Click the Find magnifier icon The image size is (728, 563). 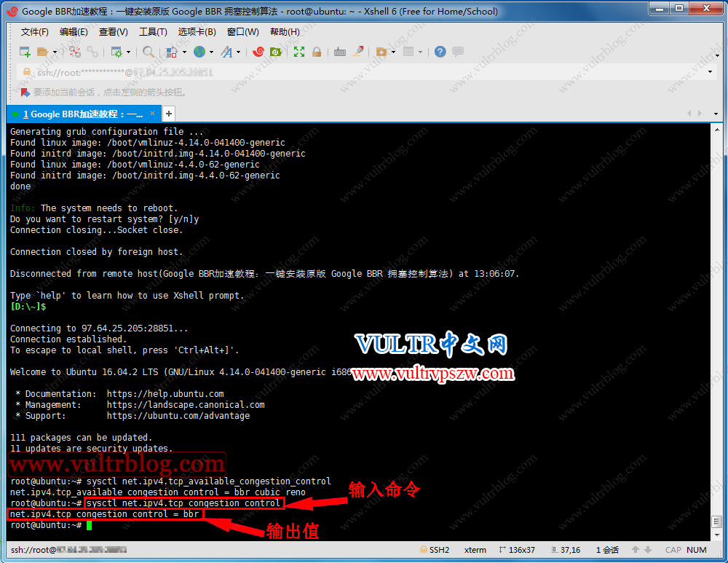[x=149, y=52]
